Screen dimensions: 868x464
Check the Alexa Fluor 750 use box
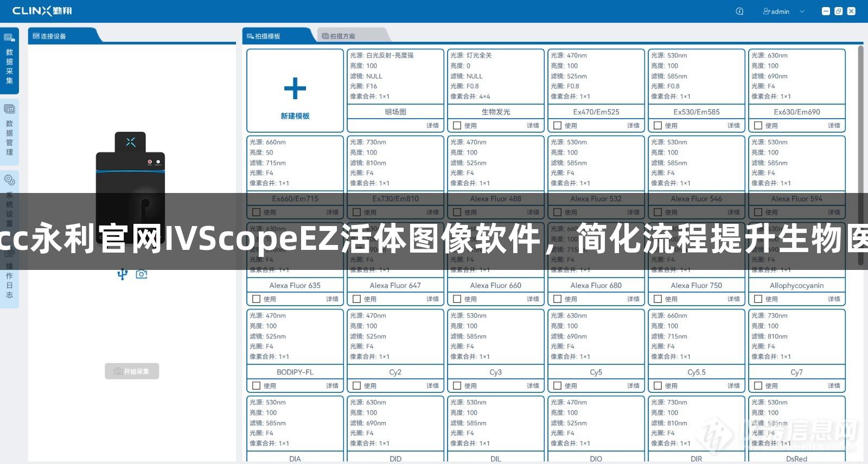(x=658, y=299)
